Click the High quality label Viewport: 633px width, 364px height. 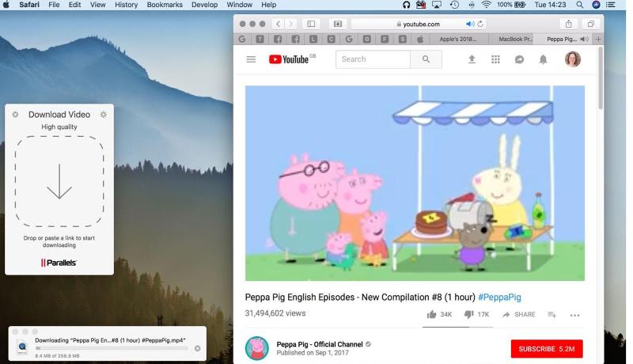coord(59,127)
